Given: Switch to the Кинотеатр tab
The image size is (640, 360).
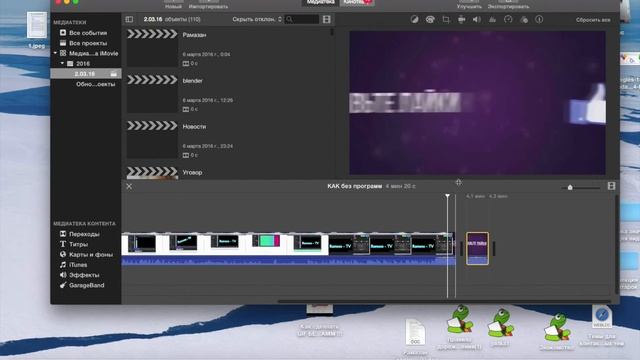Looking at the screenshot, I should (x=357, y=2).
